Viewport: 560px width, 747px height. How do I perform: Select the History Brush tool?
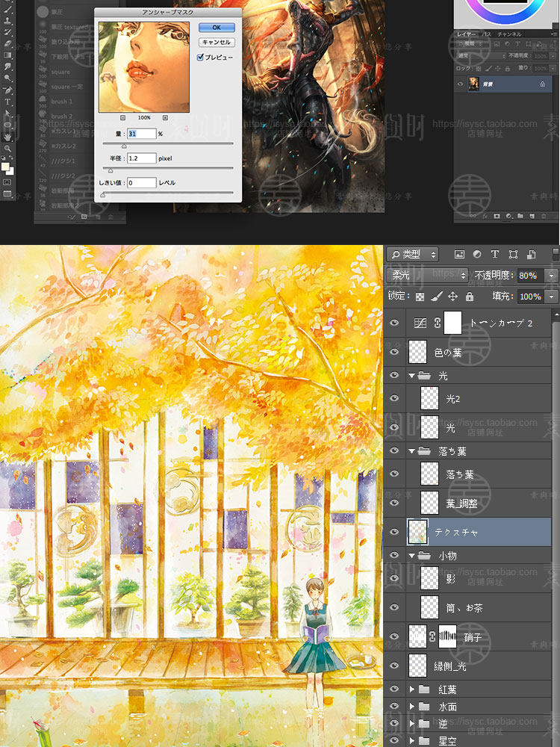[x=7, y=32]
